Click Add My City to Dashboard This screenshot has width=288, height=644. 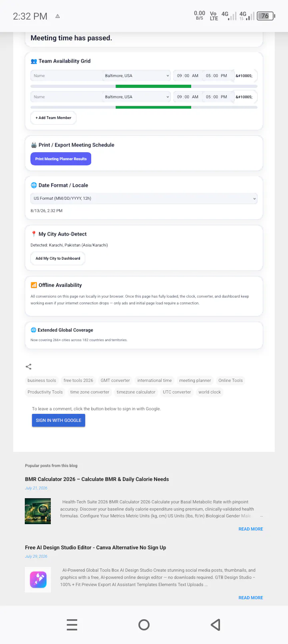(58, 258)
